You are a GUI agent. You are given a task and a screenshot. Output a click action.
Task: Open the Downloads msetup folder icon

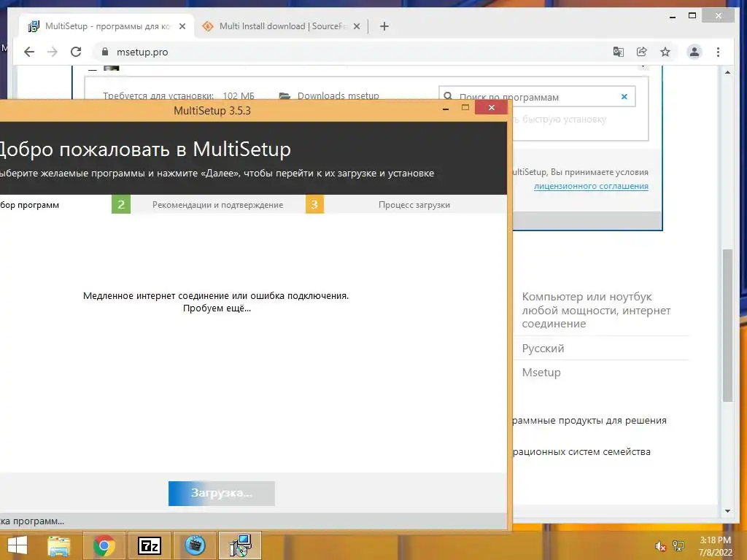click(285, 96)
